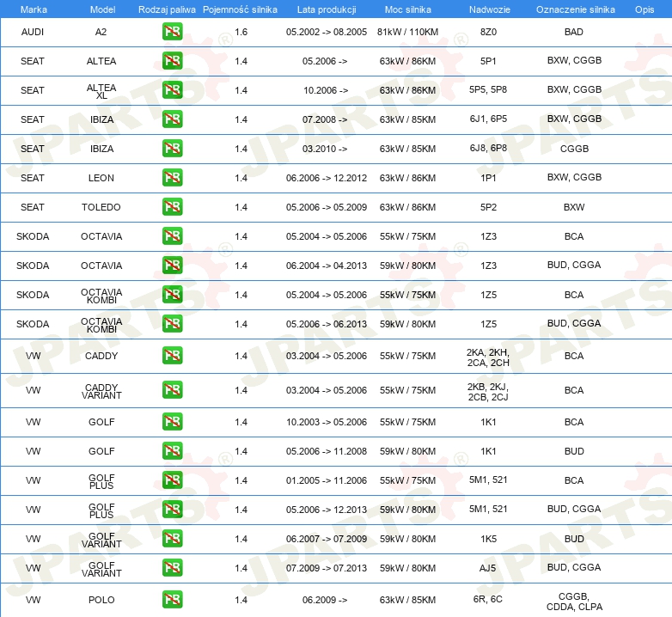Click the Rodzaj paliwa column header
The image size is (672, 617).
tap(167, 9)
